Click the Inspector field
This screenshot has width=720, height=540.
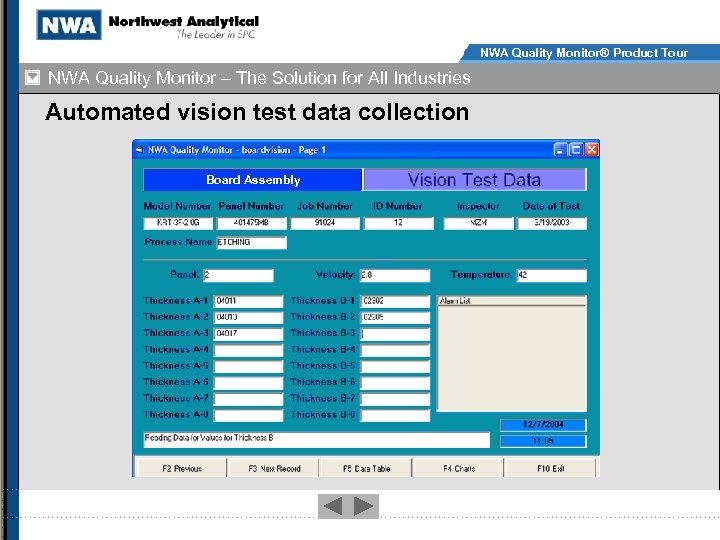pyautogui.click(x=478, y=223)
